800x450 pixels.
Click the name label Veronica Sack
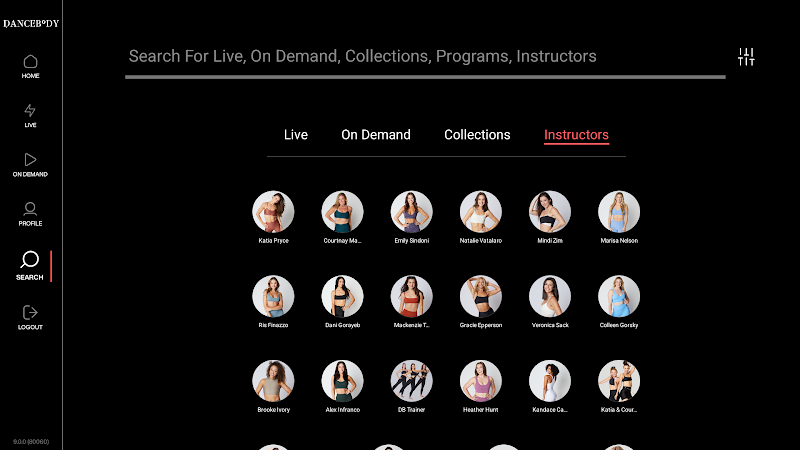(x=550, y=325)
